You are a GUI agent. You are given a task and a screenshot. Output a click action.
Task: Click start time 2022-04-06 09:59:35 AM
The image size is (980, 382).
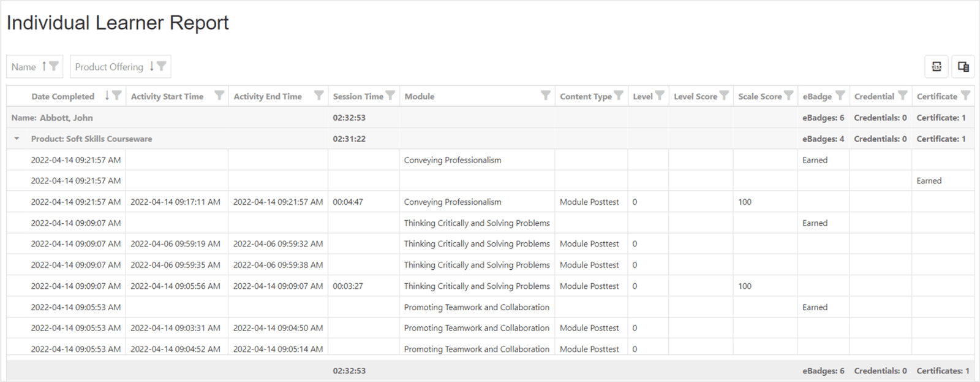click(175, 265)
